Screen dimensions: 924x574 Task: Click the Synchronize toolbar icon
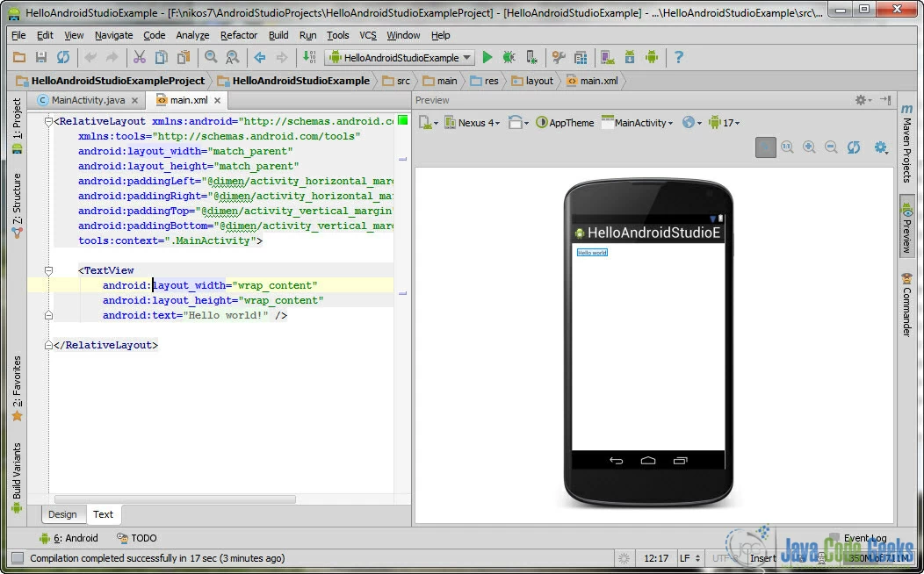[x=63, y=57]
